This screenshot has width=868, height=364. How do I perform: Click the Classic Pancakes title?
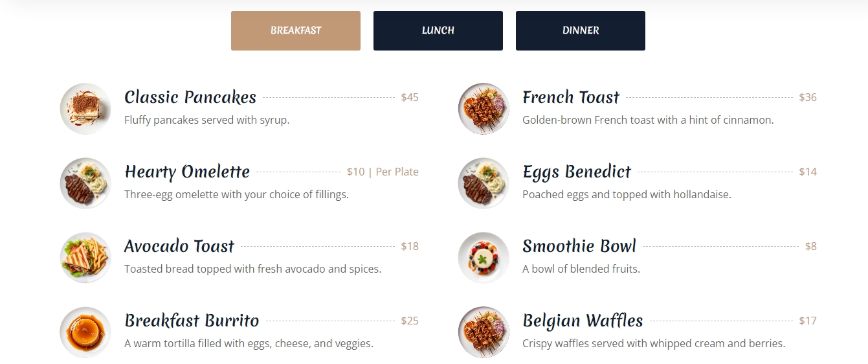[x=190, y=97]
